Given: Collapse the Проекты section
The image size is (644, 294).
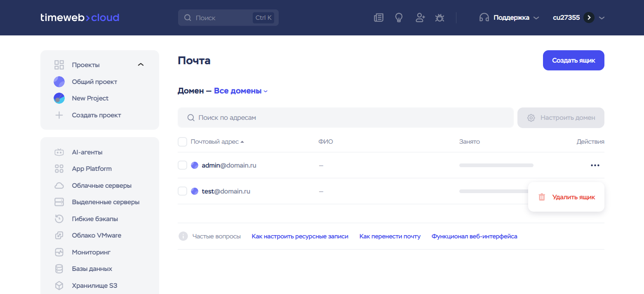Looking at the screenshot, I should (x=141, y=65).
